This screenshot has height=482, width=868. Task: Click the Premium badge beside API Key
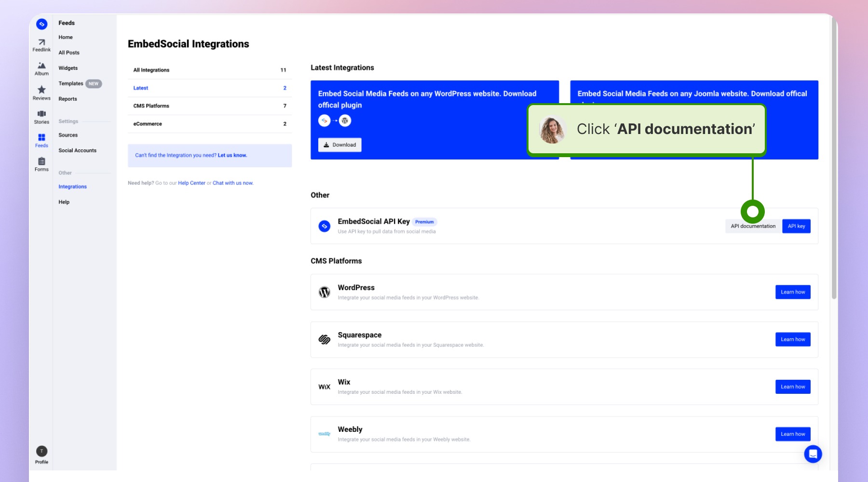pos(424,222)
